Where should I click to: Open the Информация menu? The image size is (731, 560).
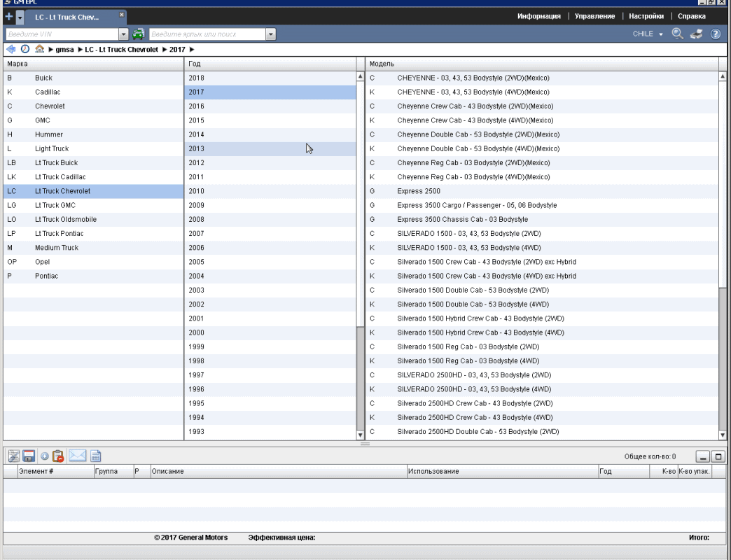538,16
